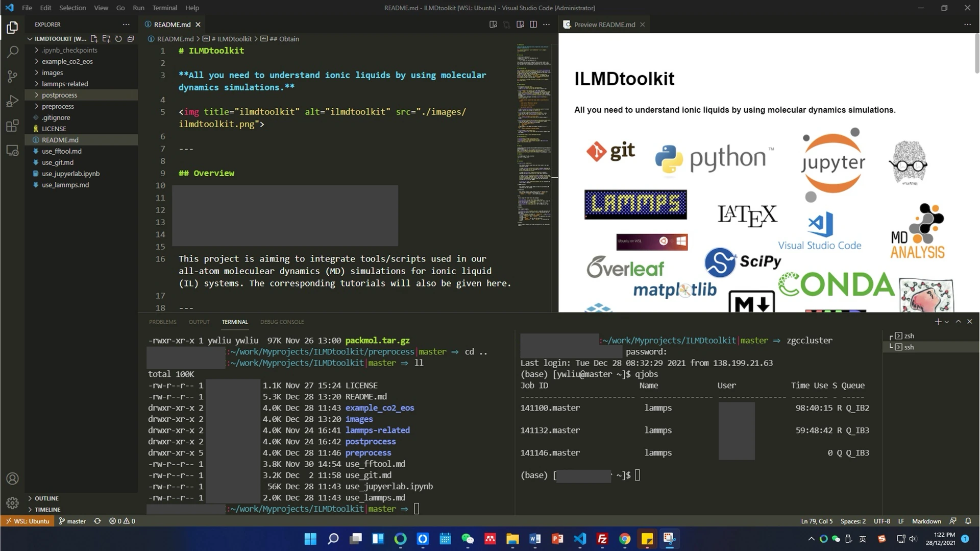Create a new folder in Explorer
980x551 pixels.
click(x=106, y=39)
